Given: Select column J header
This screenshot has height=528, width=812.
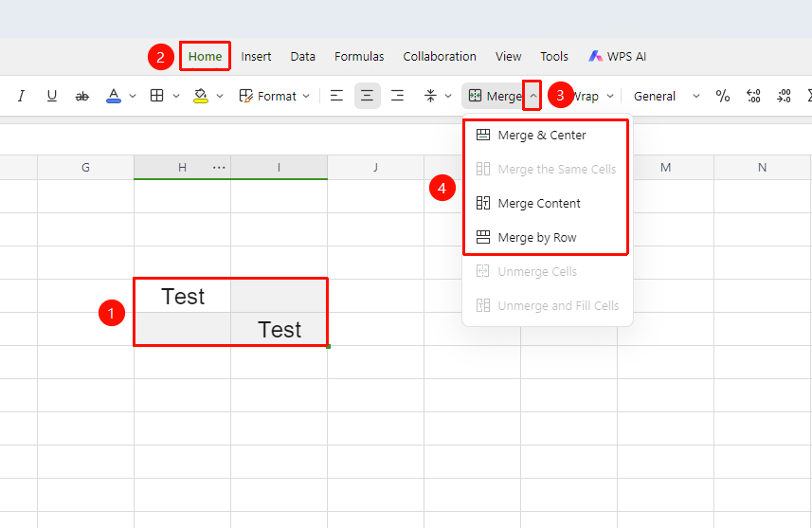Looking at the screenshot, I should (x=375, y=168).
